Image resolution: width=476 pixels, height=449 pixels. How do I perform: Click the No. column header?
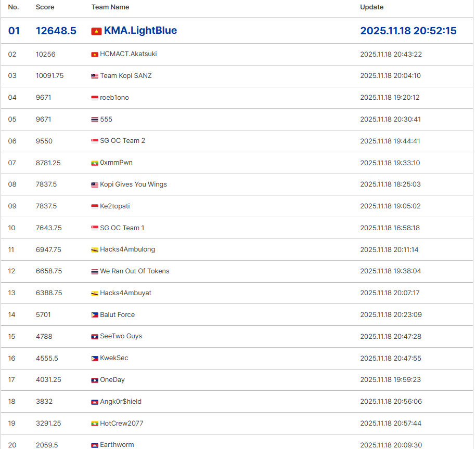point(14,7)
